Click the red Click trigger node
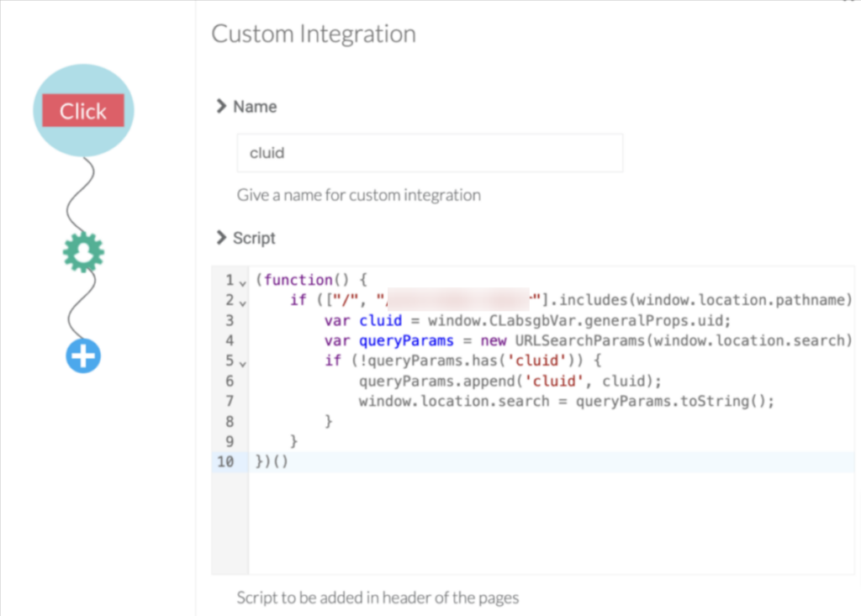Screen dimensions: 861x616 tap(83, 110)
